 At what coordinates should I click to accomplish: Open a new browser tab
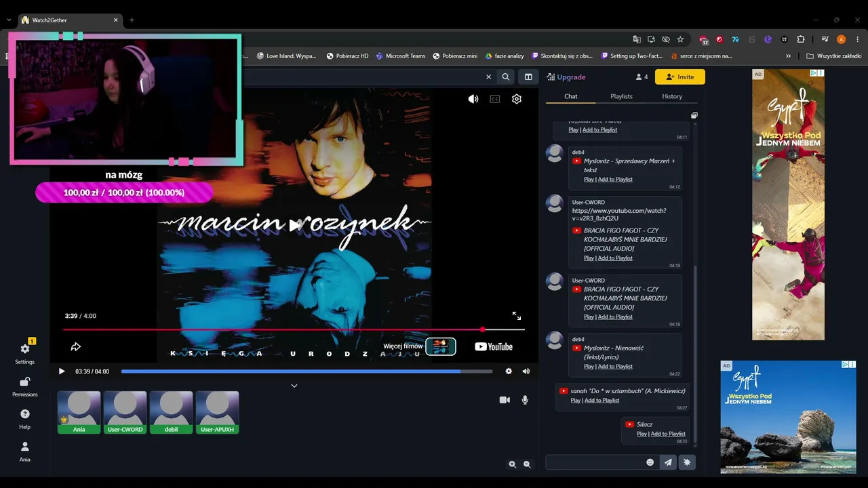click(x=132, y=20)
